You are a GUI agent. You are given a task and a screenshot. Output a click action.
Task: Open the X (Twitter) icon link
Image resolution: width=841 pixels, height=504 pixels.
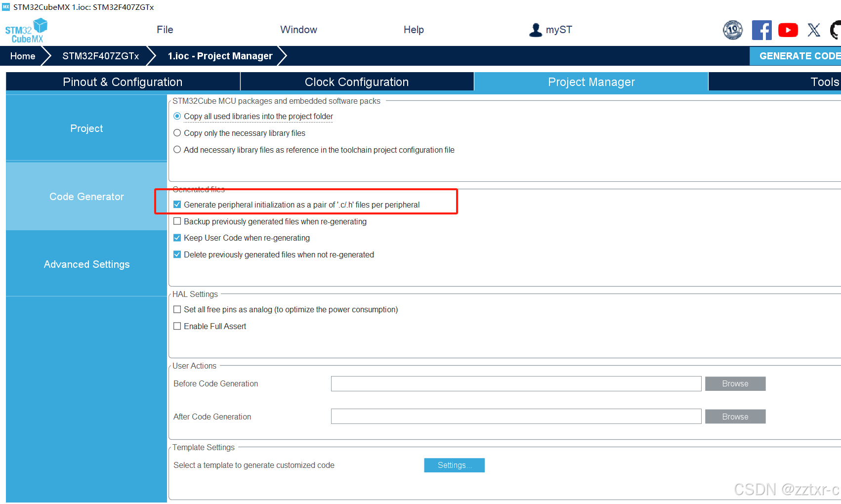pos(814,30)
